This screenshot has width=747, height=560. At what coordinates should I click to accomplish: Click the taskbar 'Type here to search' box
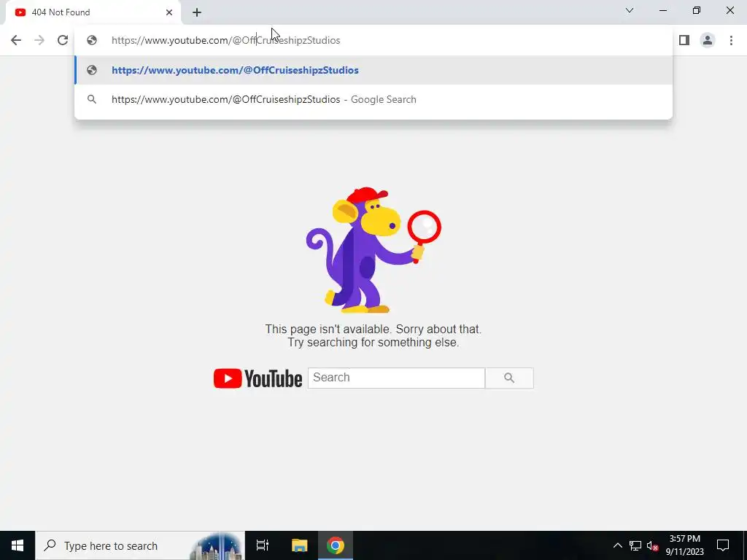[140, 545]
